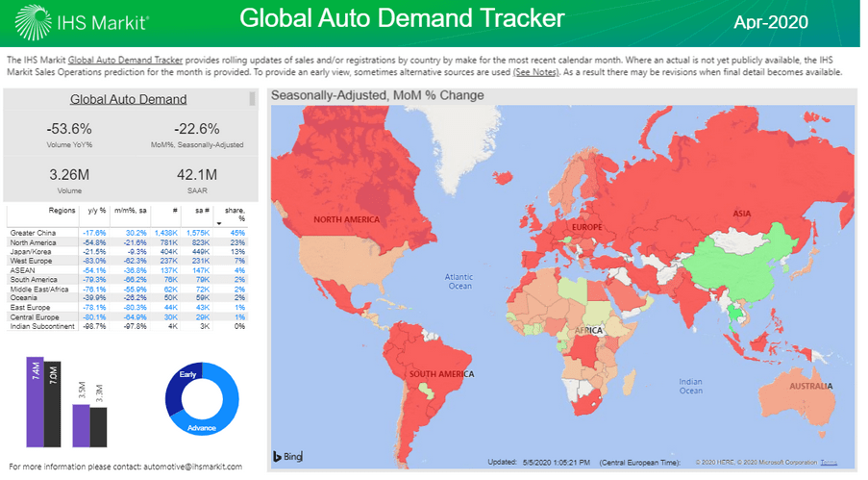
Task: Use the scrollbar beside the Global Auto Demand heading
Action: click(x=253, y=99)
